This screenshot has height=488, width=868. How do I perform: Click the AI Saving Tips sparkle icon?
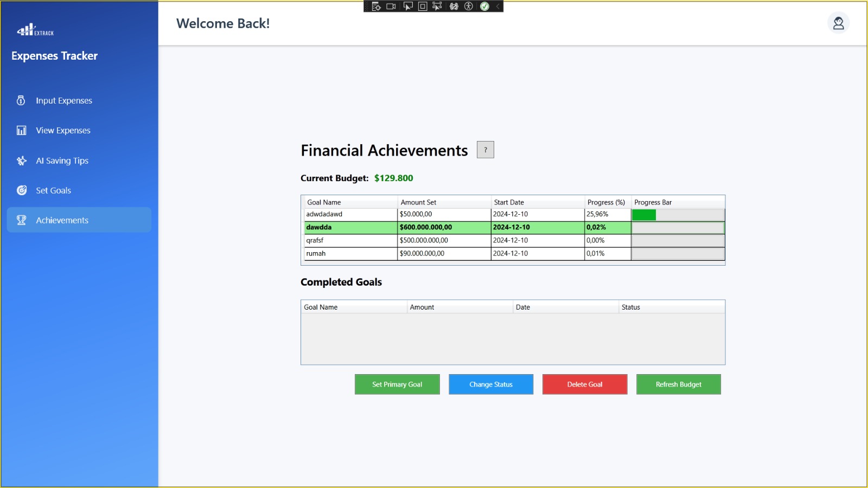click(21, 160)
